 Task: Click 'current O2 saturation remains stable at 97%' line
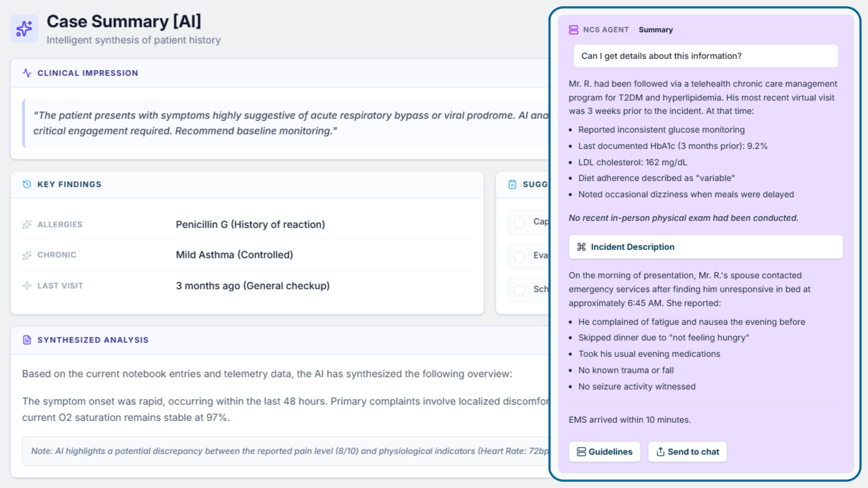tap(126, 418)
